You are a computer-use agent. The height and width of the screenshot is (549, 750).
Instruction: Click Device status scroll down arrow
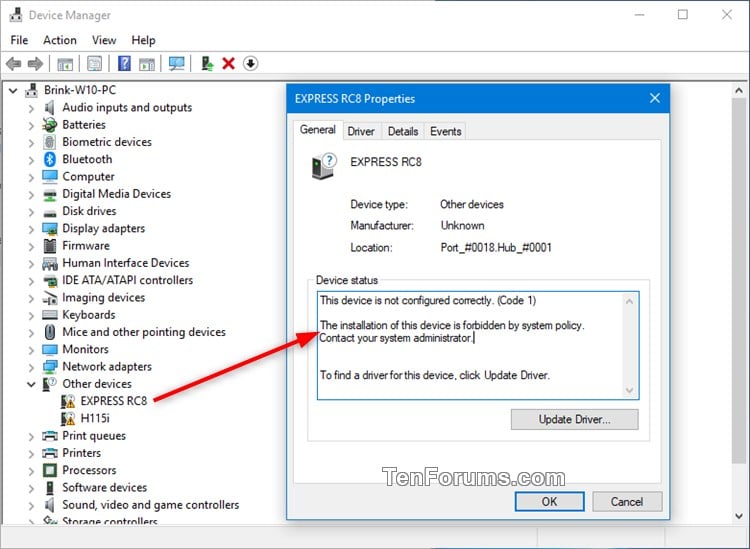pos(629,391)
